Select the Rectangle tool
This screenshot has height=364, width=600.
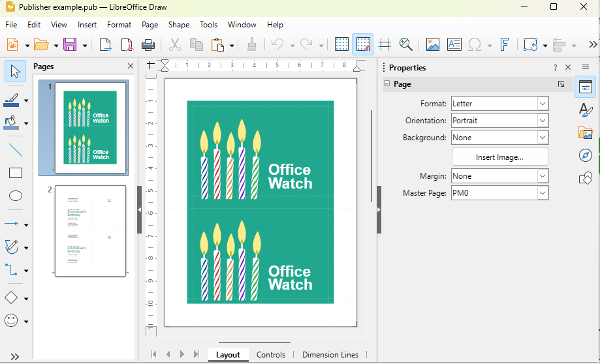pyautogui.click(x=15, y=174)
